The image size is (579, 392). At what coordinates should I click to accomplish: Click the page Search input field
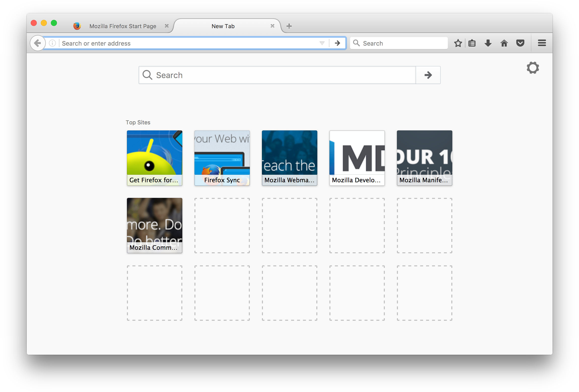(x=277, y=75)
